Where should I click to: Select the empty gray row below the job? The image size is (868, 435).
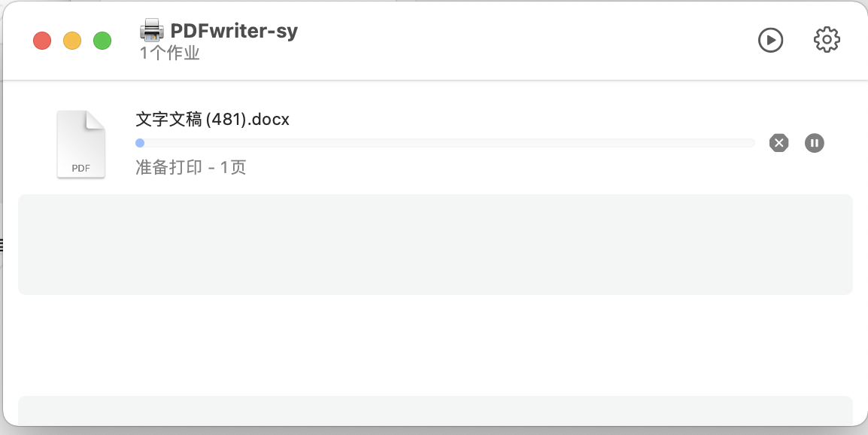[x=435, y=245]
